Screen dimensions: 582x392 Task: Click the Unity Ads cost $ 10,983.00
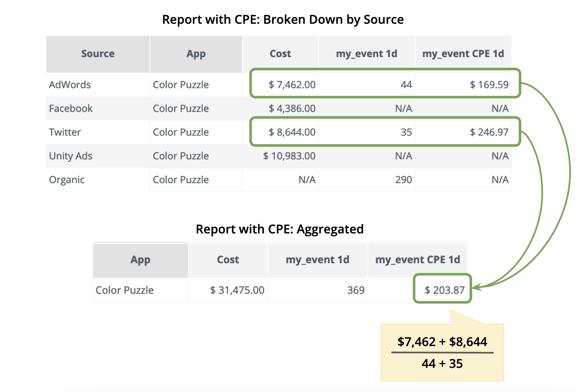click(289, 156)
